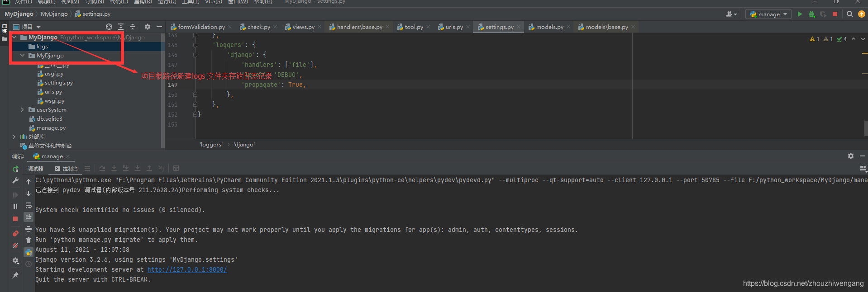Click run to cursor icon in the debugger toolbar
The height and width of the screenshot is (292, 868).
pyautogui.click(x=161, y=169)
